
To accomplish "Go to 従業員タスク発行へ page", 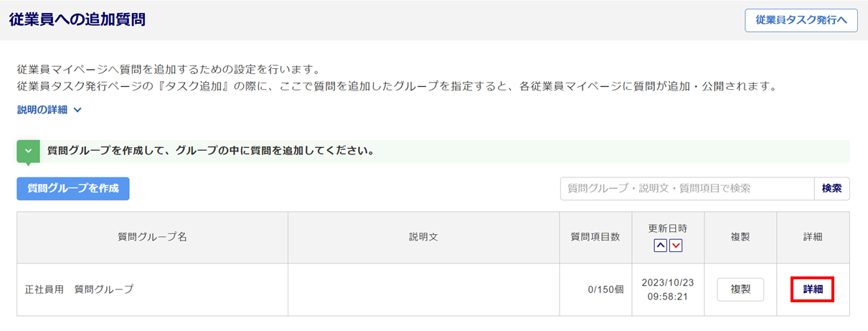I will click(801, 21).
